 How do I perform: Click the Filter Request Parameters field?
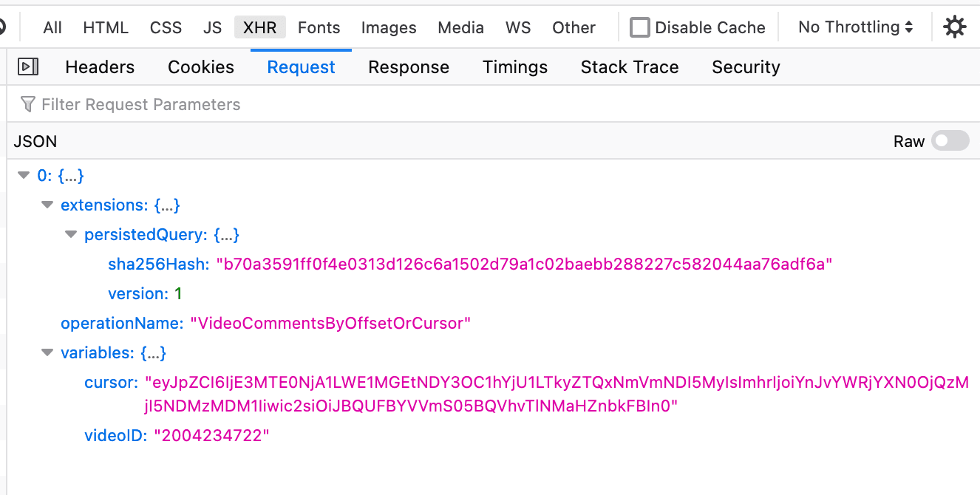(x=140, y=104)
